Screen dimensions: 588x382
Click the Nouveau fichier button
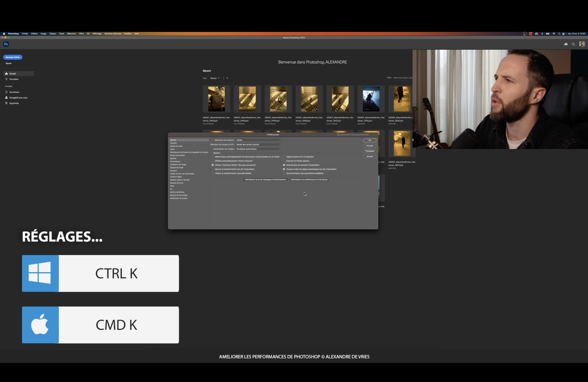(13, 57)
